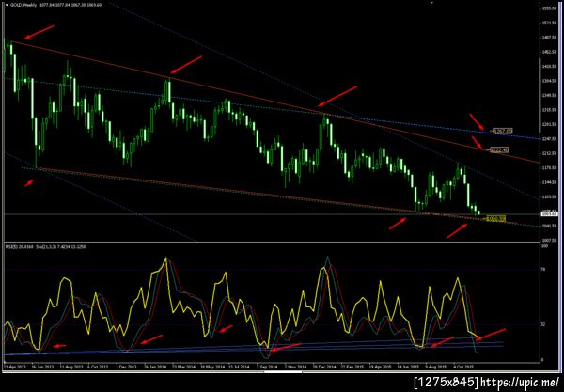
Task: Click the 21 Apr 2013 date label
Action: tap(14, 368)
